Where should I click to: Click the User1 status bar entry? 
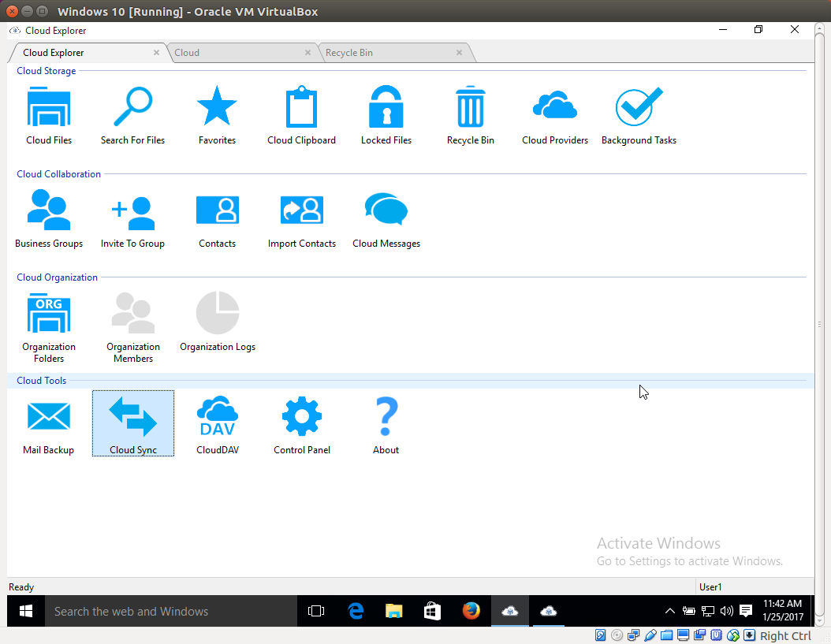[x=710, y=586]
